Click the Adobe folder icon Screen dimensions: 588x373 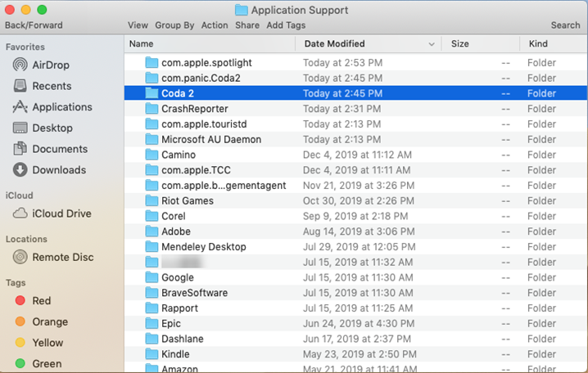pos(152,231)
